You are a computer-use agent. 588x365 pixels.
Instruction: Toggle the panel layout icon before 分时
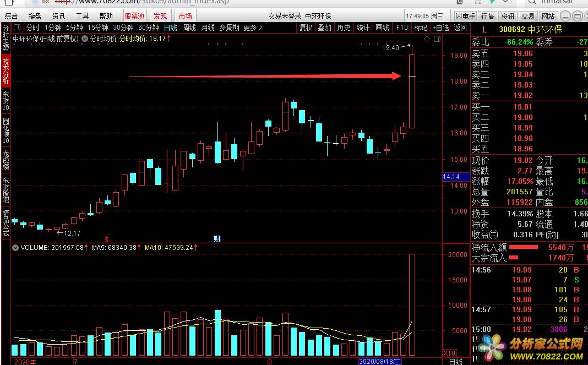tap(17, 28)
